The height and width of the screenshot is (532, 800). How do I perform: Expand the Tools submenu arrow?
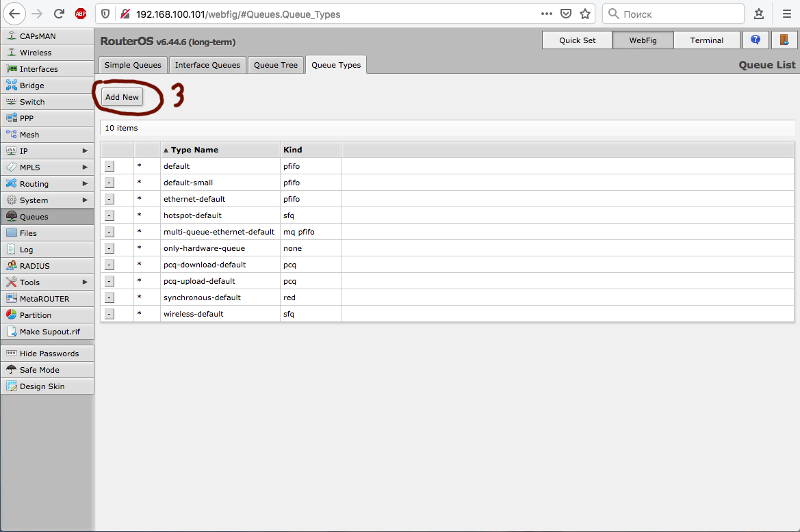point(85,282)
